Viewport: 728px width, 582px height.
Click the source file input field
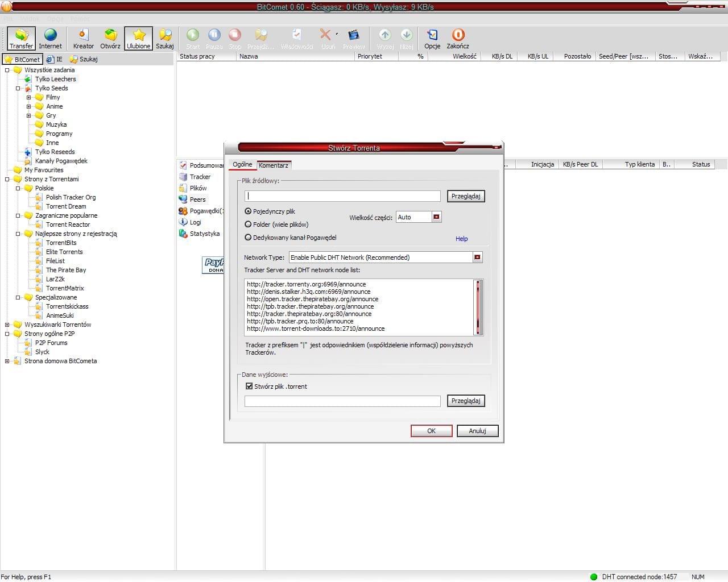tap(342, 196)
